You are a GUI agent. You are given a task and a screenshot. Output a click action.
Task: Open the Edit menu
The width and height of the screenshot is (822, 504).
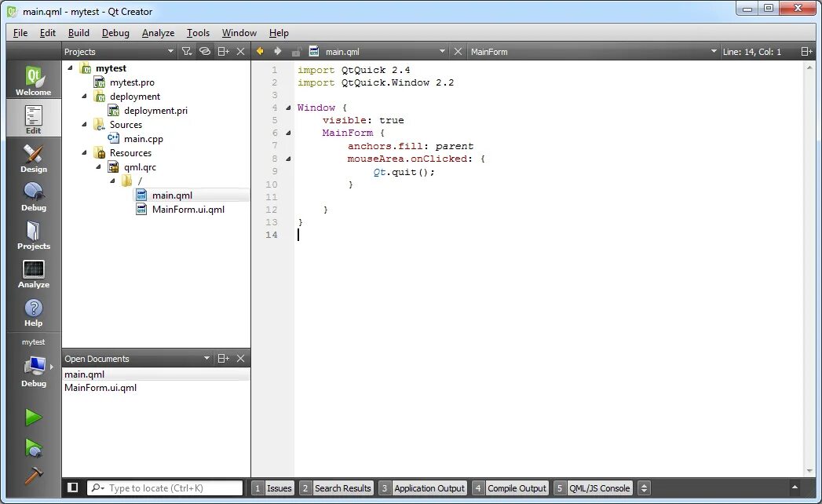[x=48, y=32]
